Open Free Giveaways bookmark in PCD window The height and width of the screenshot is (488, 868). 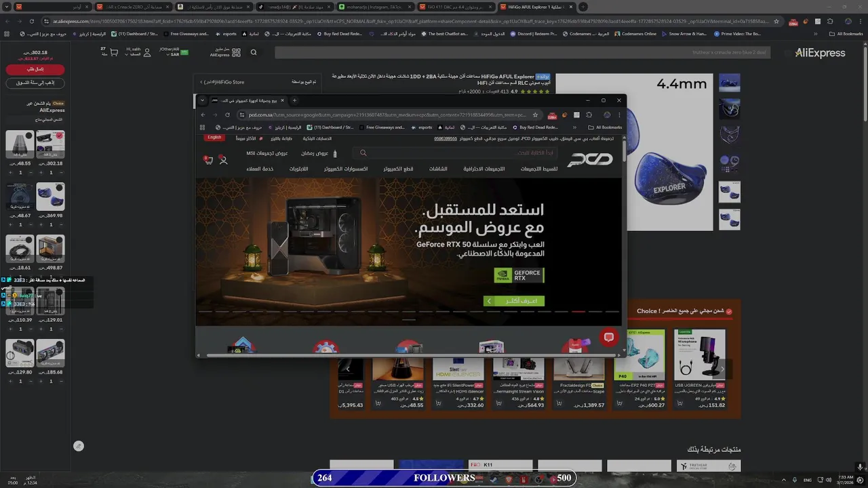pos(382,127)
